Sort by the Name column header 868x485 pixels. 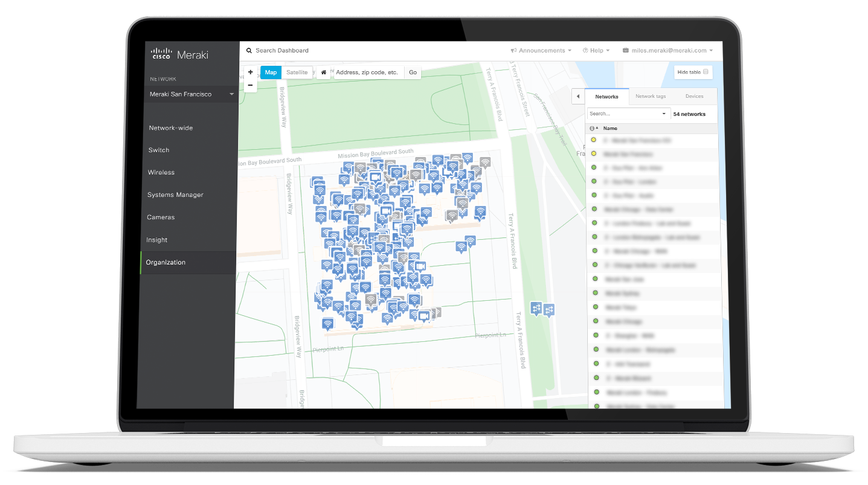click(x=610, y=129)
